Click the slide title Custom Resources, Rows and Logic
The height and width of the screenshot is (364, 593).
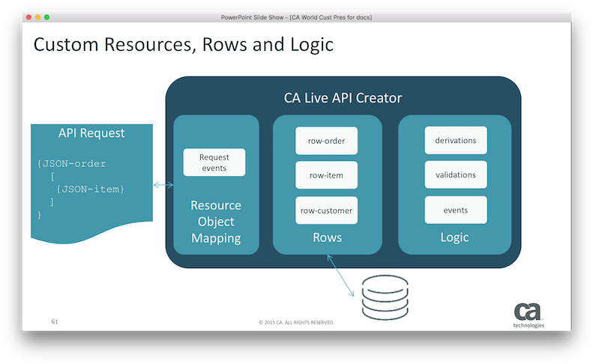(x=184, y=45)
